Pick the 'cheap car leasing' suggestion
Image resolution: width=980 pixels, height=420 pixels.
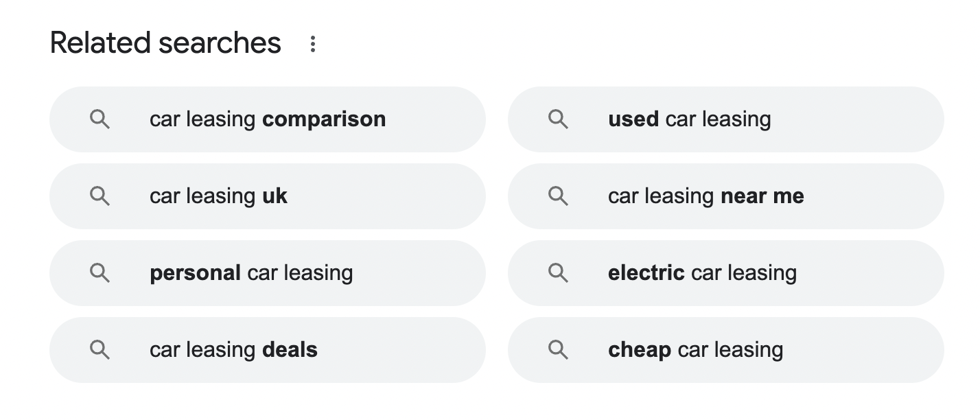pyautogui.click(x=695, y=350)
